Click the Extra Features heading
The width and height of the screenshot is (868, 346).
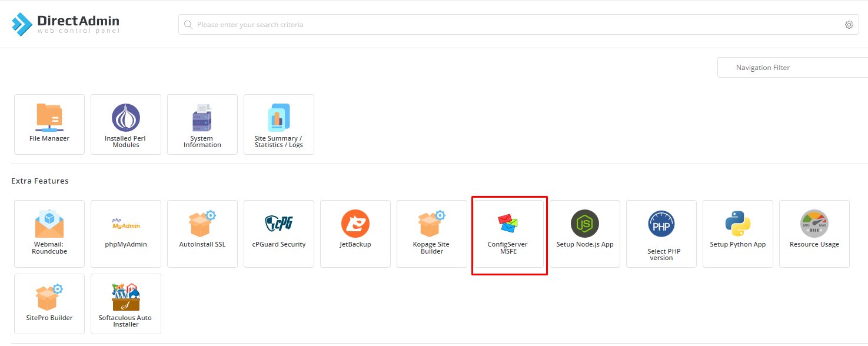coord(40,181)
